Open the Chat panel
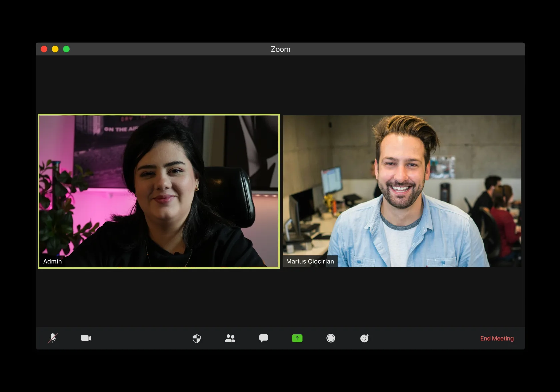The height and width of the screenshot is (392, 560). (264, 338)
